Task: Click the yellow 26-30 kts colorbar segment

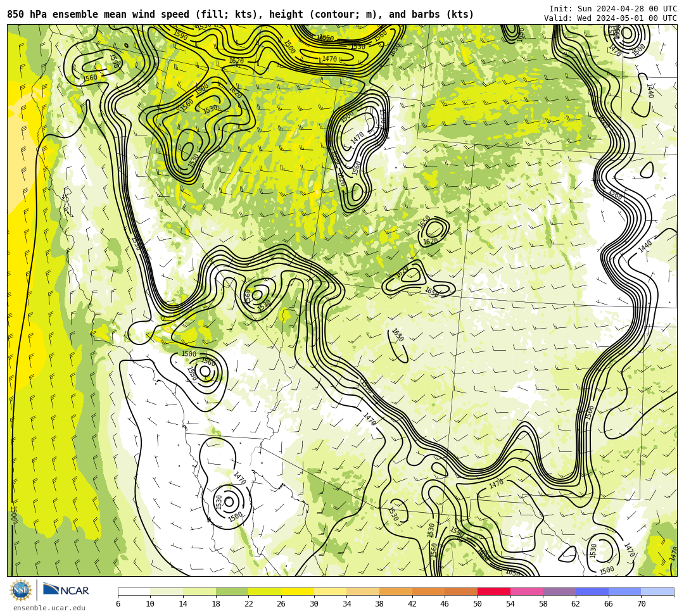Action: [298, 591]
